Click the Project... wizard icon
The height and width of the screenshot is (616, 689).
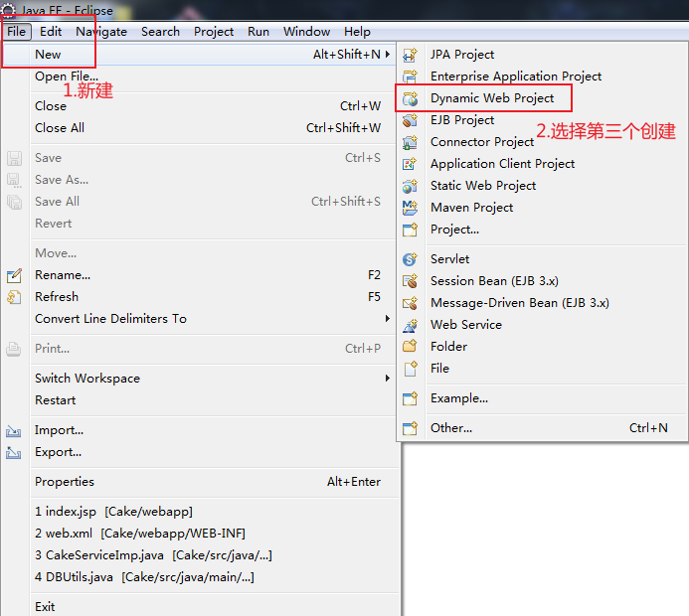pyautogui.click(x=410, y=230)
